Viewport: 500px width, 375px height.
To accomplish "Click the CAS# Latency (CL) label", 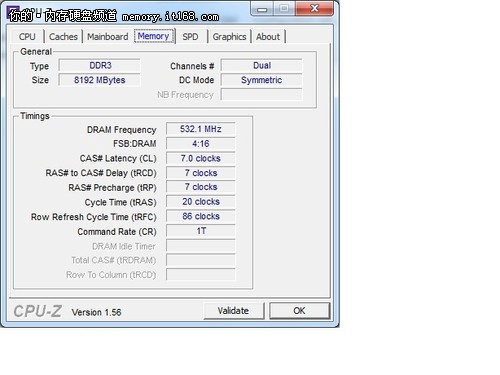I will point(118,158).
